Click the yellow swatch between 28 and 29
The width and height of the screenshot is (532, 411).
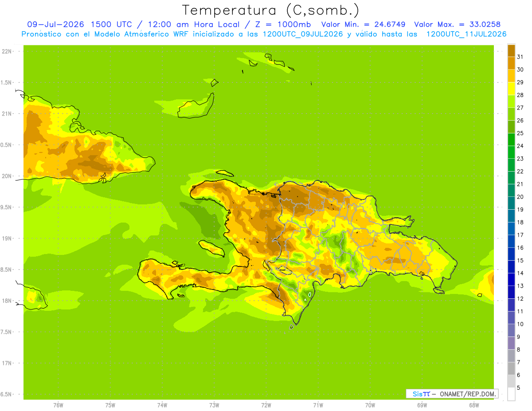pos(511,89)
